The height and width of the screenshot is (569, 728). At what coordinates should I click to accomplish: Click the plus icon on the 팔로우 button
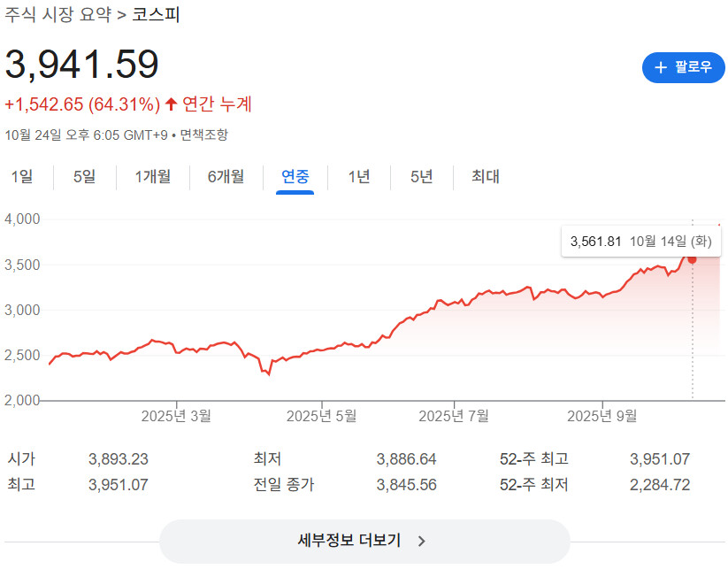[660, 67]
